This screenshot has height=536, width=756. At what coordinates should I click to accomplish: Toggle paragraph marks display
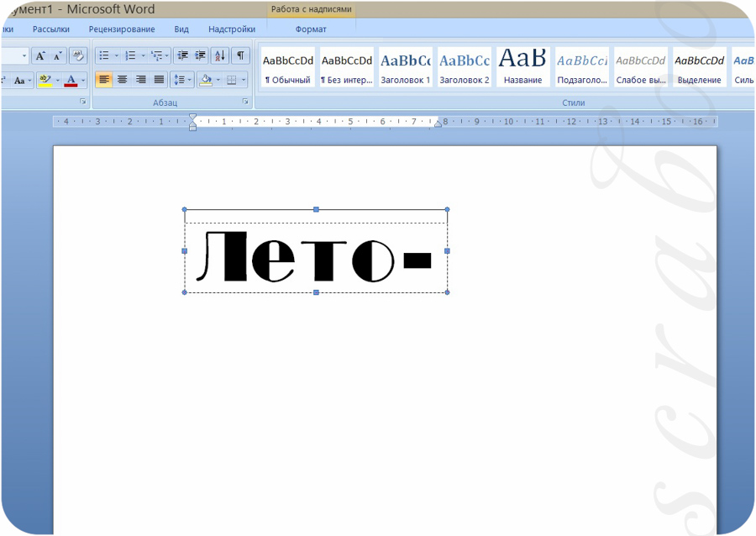pyautogui.click(x=240, y=56)
